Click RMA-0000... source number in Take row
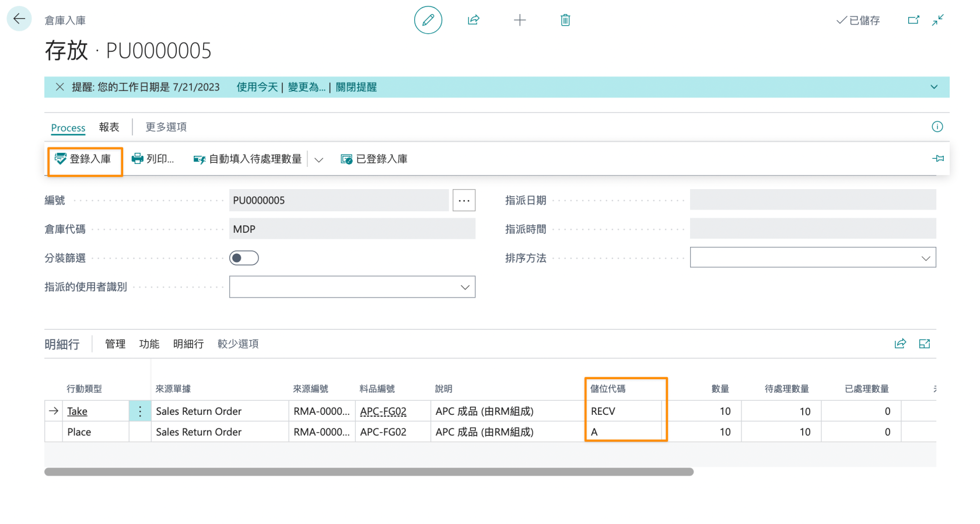 click(x=321, y=411)
